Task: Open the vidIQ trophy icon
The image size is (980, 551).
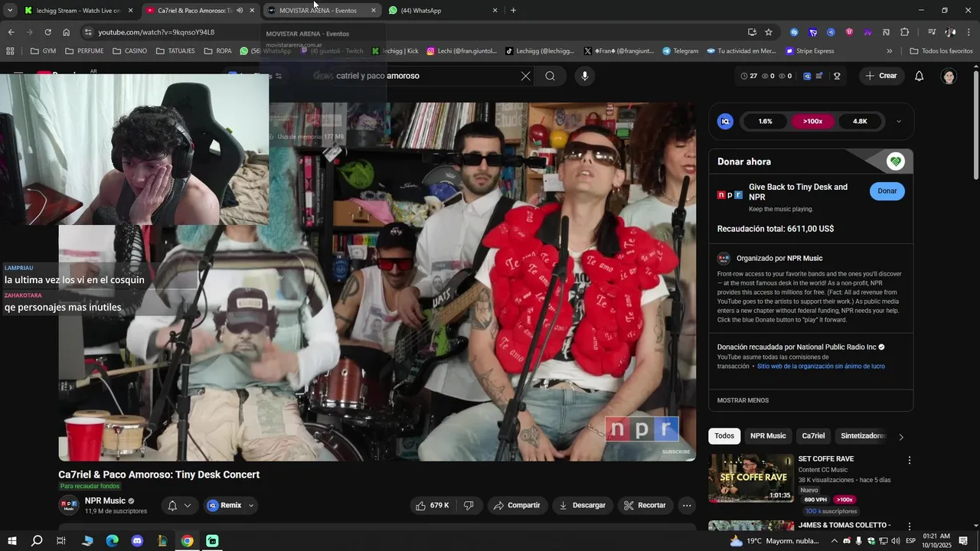Action: click(837, 76)
